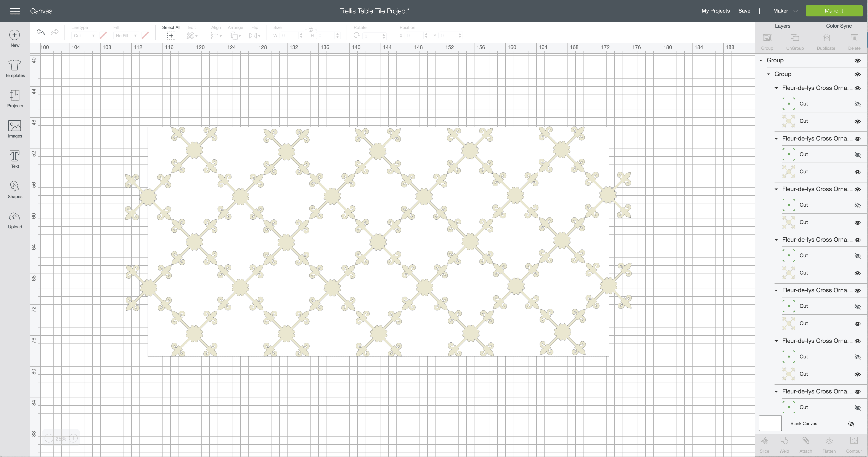Click the Undo arrow
The height and width of the screenshot is (457, 868).
pyautogui.click(x=41, y=32)
